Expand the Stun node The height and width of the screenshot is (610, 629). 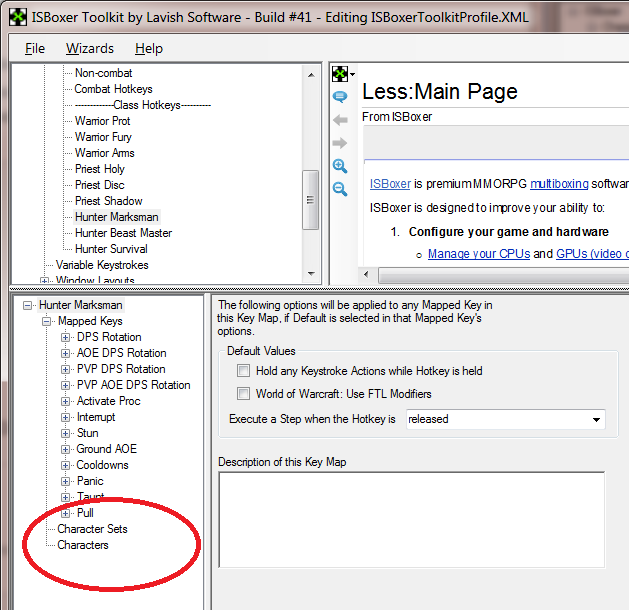[65, 434]
